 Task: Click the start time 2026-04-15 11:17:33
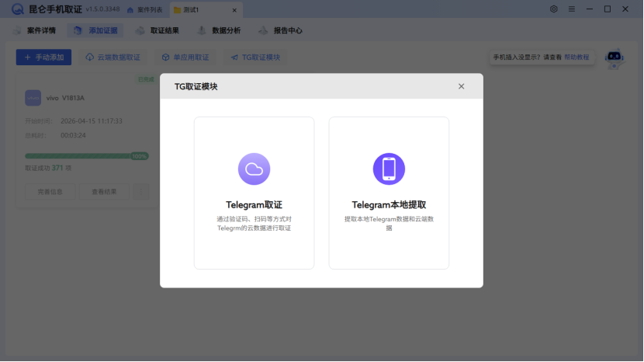tap(92, 121)
